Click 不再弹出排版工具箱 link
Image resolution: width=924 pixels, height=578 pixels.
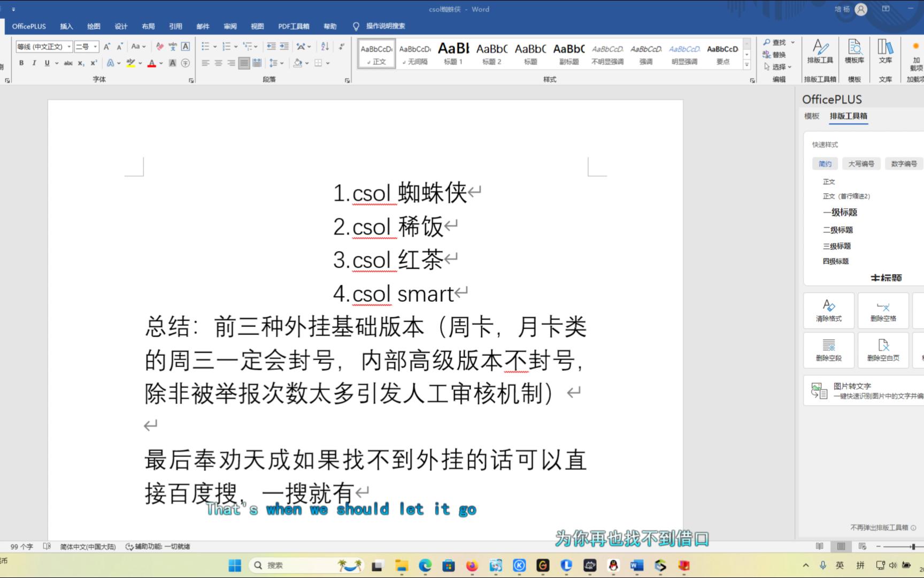[879, 528]
